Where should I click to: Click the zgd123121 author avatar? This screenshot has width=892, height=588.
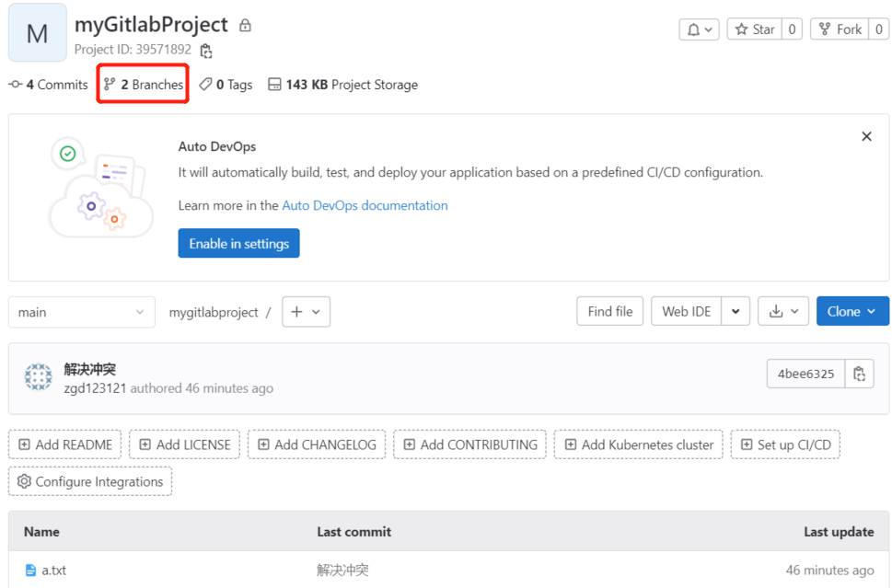pyautogui.click(x=38, y=377)
